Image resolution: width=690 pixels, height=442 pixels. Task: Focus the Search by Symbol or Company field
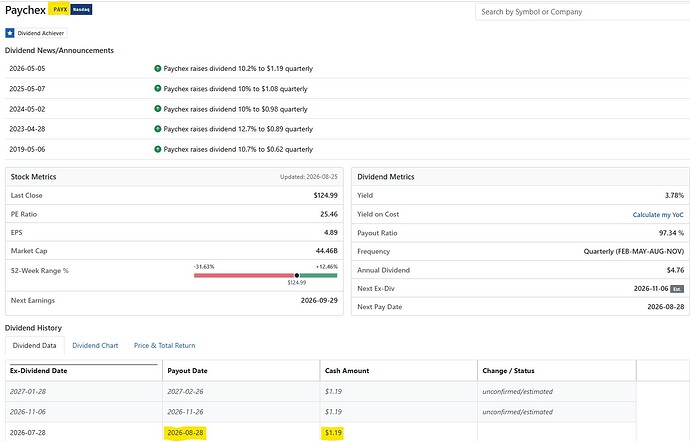(x=582, y=12)
